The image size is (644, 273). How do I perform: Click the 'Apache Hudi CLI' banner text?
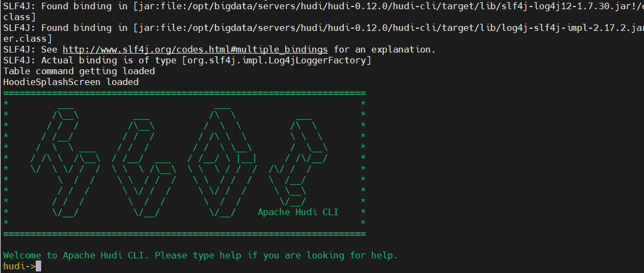(x=298, y=212)
